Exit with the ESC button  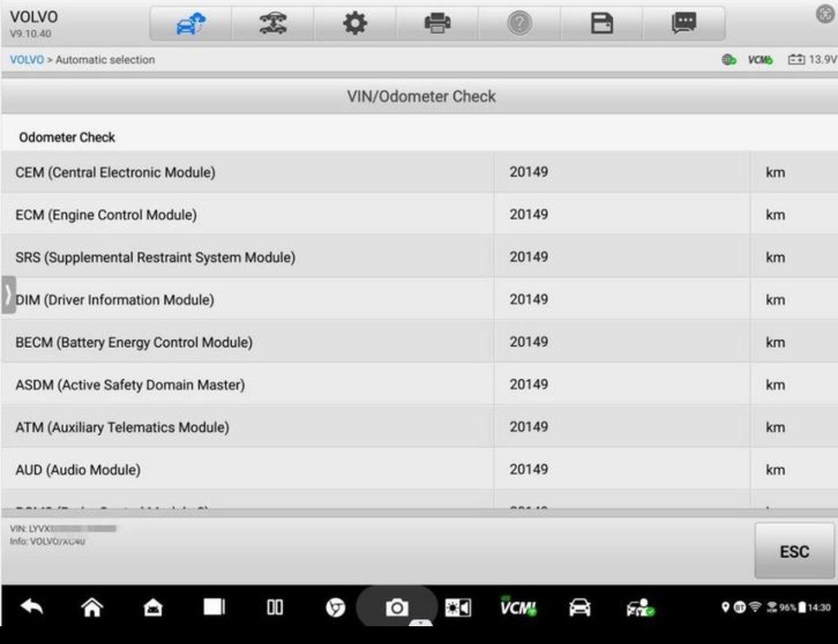click(x=794, y=551)
